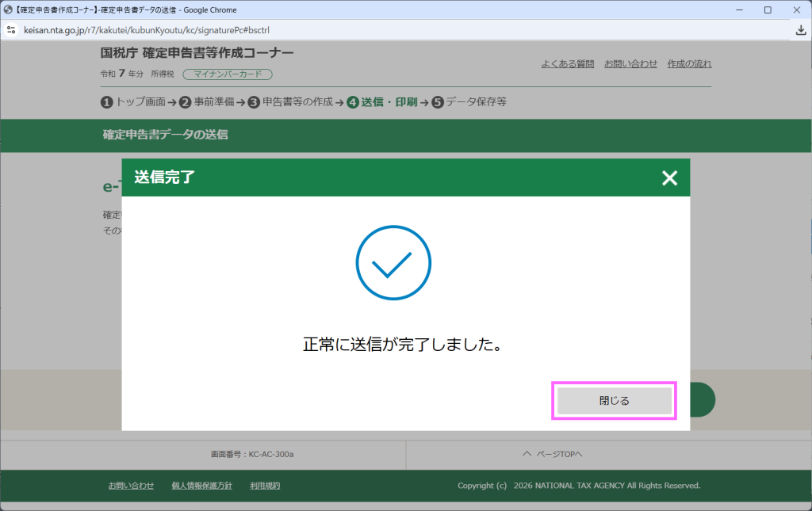Maximize the Chrome window
This screenshot has width=812, height=511.
pyautogui.click(x=768, y=10)
